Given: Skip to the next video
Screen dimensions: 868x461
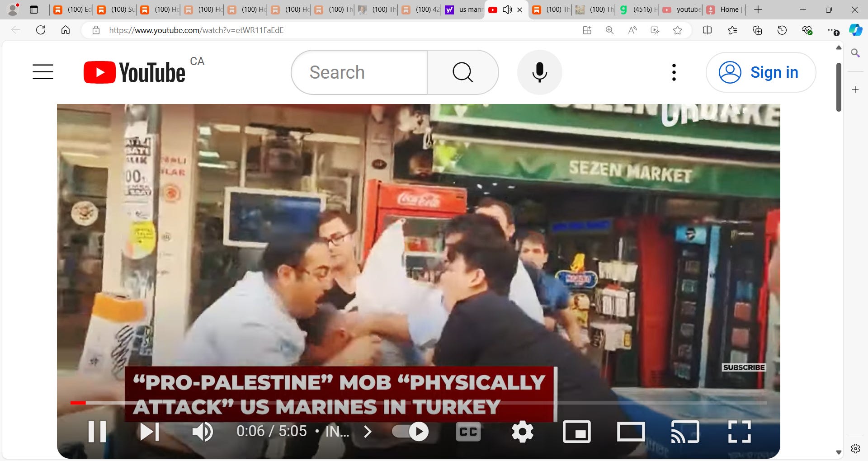Looking at the screenshot, I should pos(149,431).
